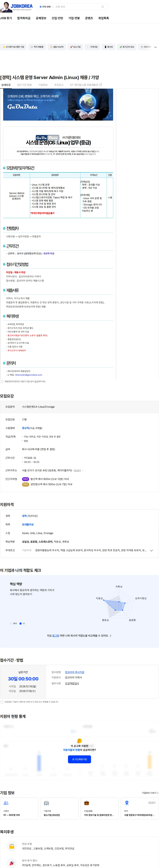
Task: Select the 적극 채용중 tag
Action: pos(37,47)
